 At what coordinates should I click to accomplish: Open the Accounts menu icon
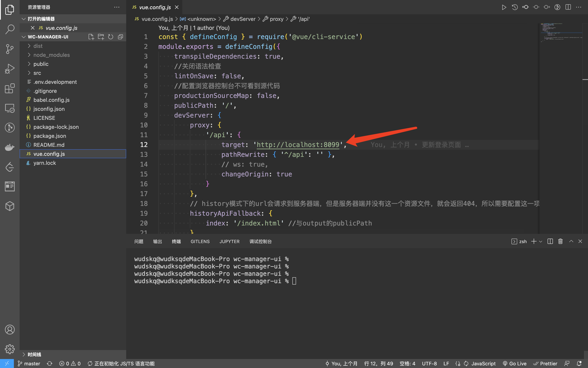pyautogui.click(x=10, y=330)
